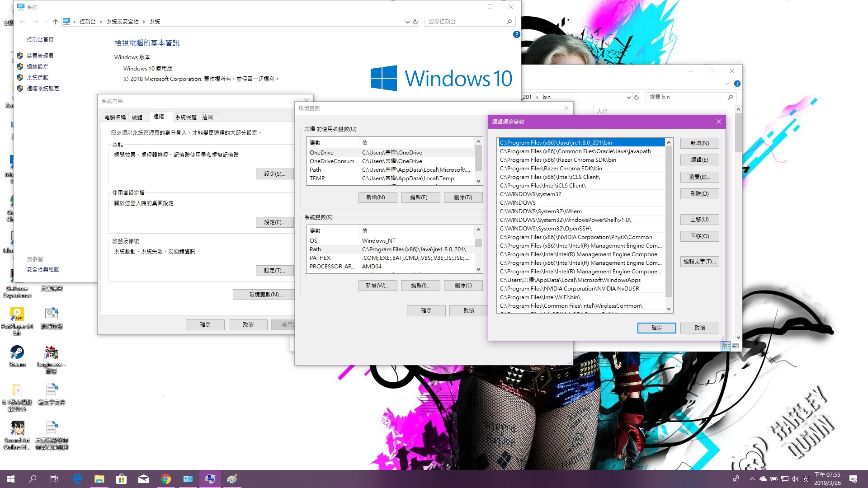868x488 pixels.
Task: Open 裝置管理員 link in sidebar
Action: click(40, 56)
